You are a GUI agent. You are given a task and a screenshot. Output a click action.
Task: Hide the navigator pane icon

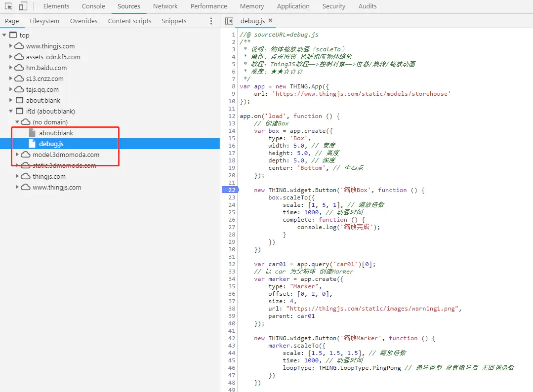[x=229, y=21]
